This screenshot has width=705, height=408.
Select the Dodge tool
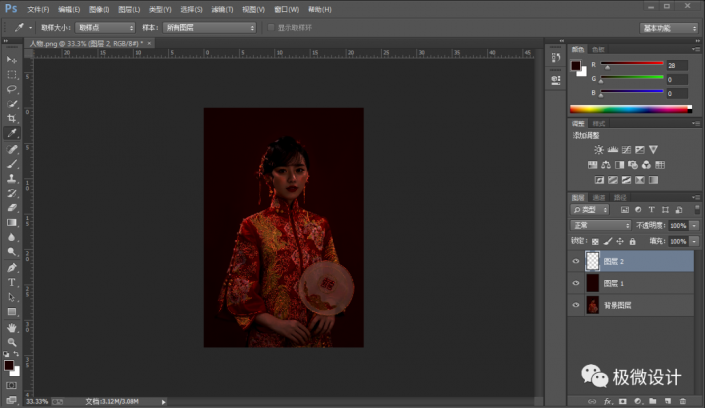click(12, 252)
